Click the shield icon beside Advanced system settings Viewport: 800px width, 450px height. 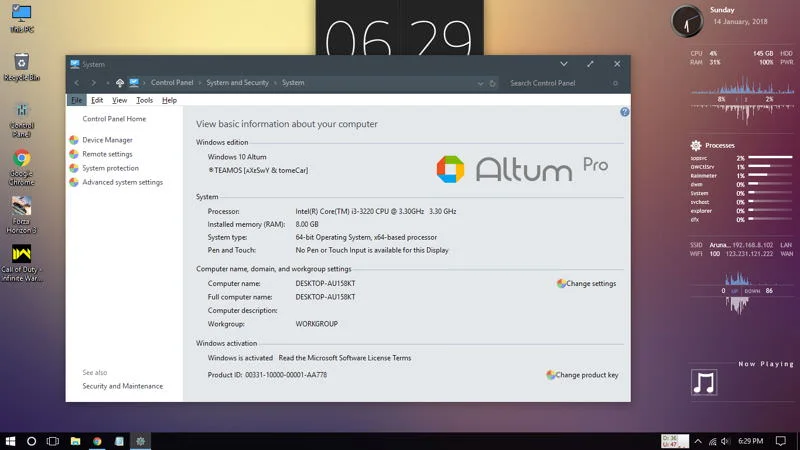coord(74,182)
